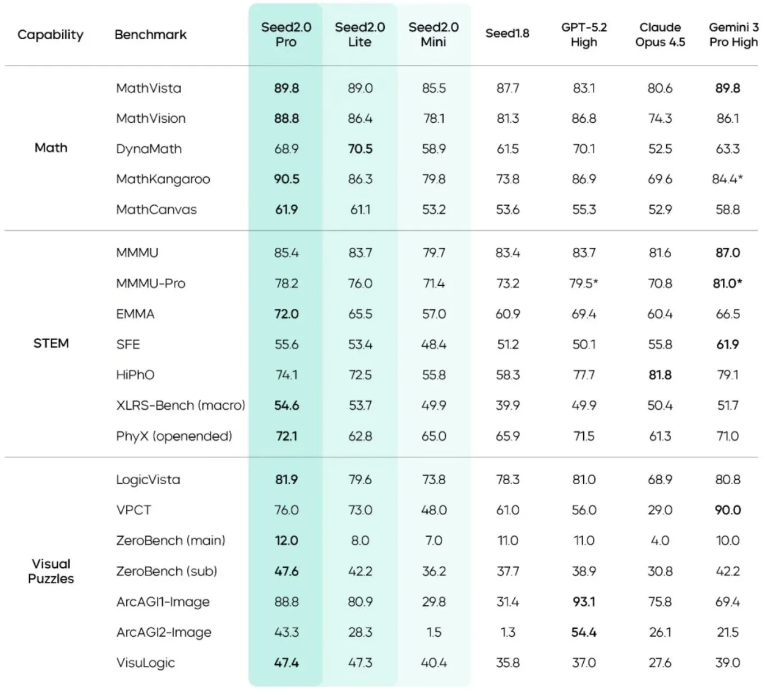Viewport: 784px width, 695px height.
Task: Click the MathVista benchmark label
Action: coord(149,88)
